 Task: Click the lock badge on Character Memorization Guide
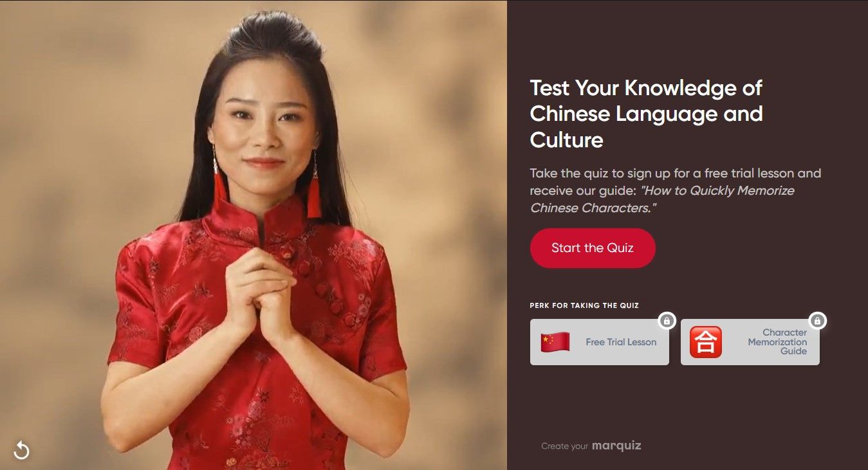(x=818, y=320)
